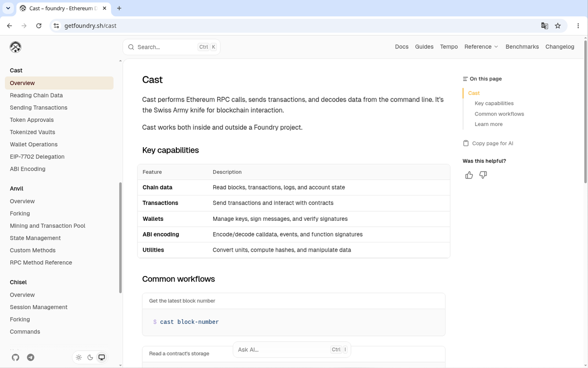
Task: Expand the Reference dropdown menu
Action: (x=481, y=47)
